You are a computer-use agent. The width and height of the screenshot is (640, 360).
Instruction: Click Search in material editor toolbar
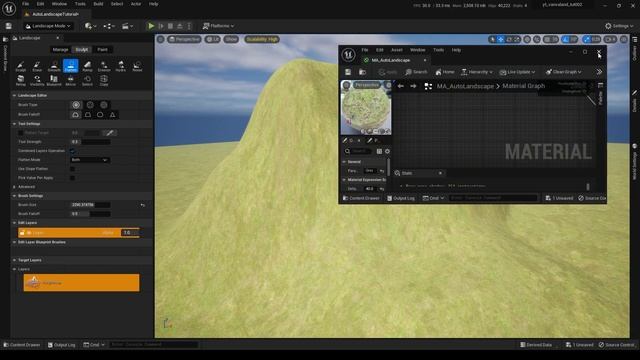click(416, 72)
